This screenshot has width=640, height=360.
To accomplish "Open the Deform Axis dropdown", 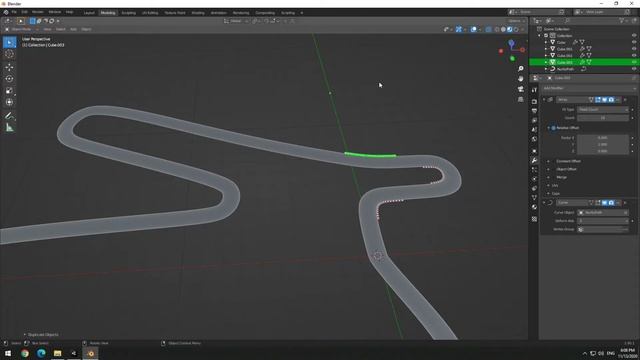I will (x=603, y=221).
